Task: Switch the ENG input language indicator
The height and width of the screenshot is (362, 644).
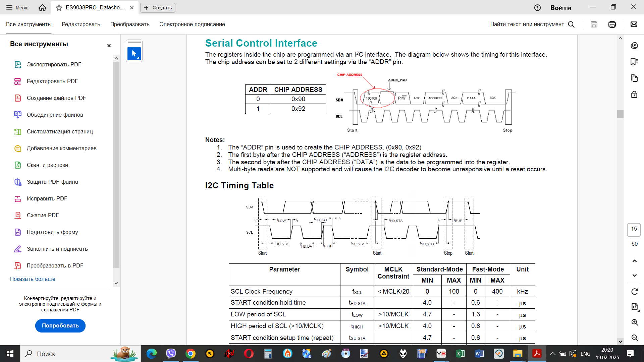Action: coord(585,354)
